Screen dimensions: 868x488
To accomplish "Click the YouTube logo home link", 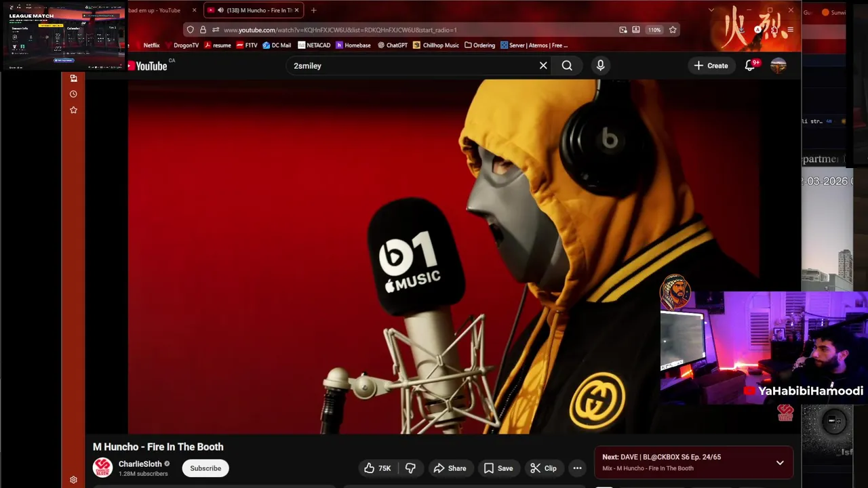I will (x=147, y=66).
